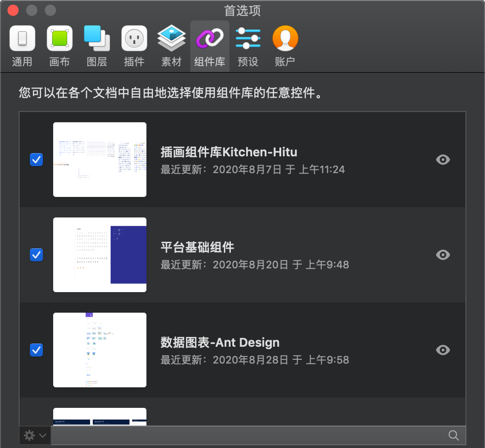Select the 平台基础组件 title text
Viewport: 485px width, 448px height.
(197, 247)
